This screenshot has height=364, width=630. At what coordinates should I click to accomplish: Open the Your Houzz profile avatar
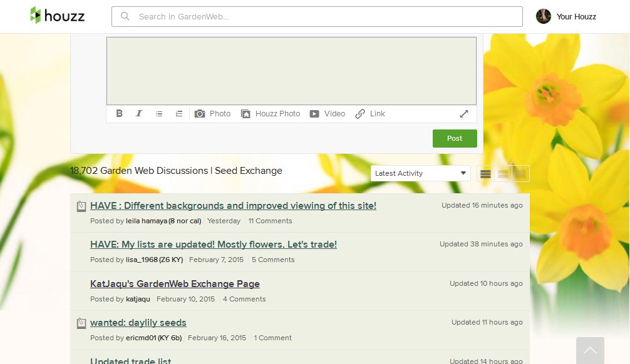[543, 16]
